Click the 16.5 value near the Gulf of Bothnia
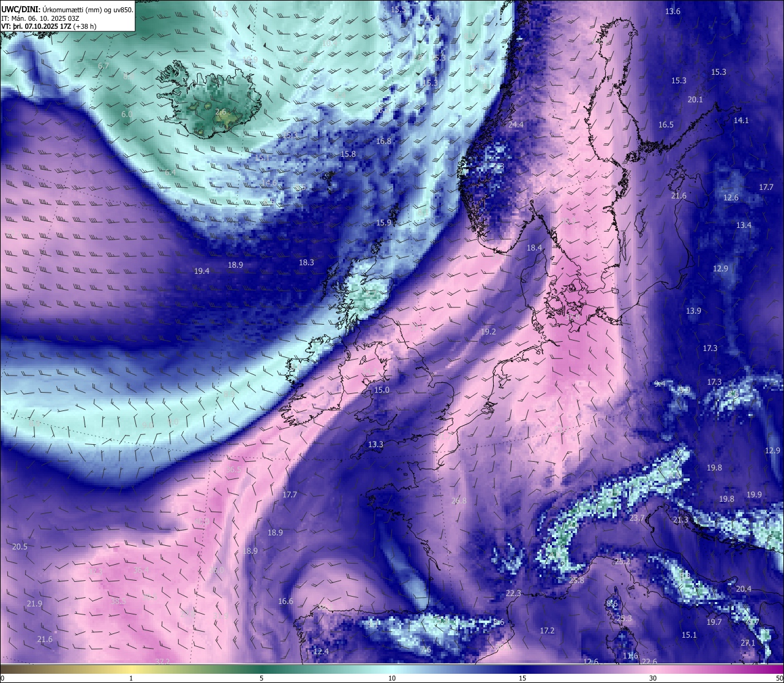Viewport: 784px width, 683px height. pos(666,124)
